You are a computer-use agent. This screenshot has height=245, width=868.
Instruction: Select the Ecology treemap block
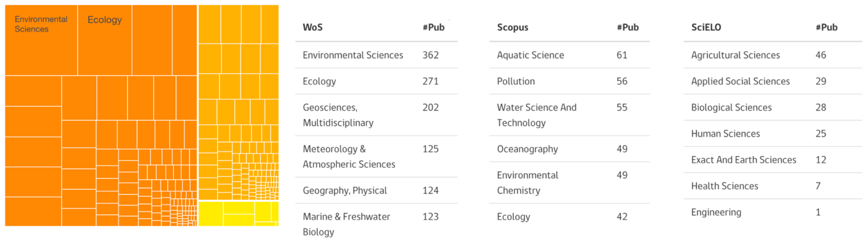pyautogui.click(x=105, y=40)
